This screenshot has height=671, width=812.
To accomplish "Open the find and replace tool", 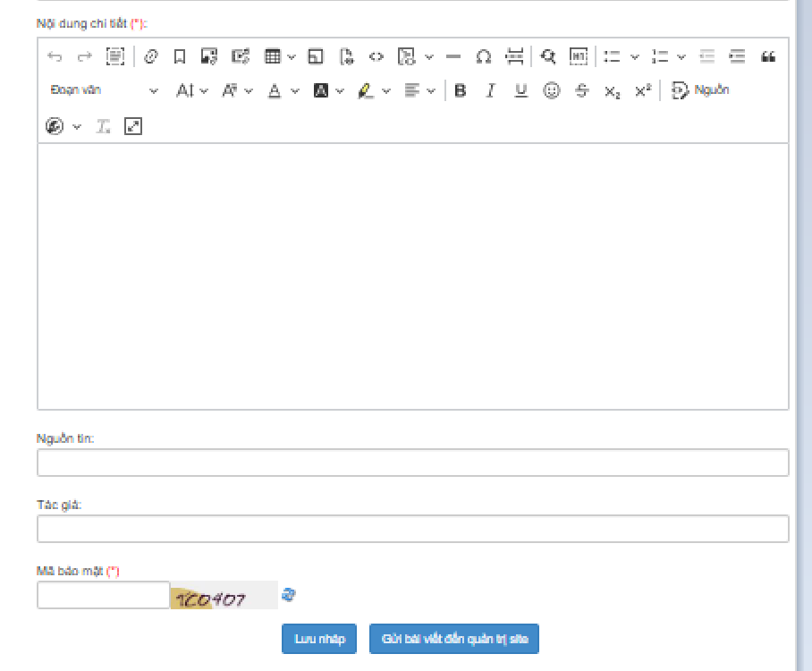I will tap(548, 56).
